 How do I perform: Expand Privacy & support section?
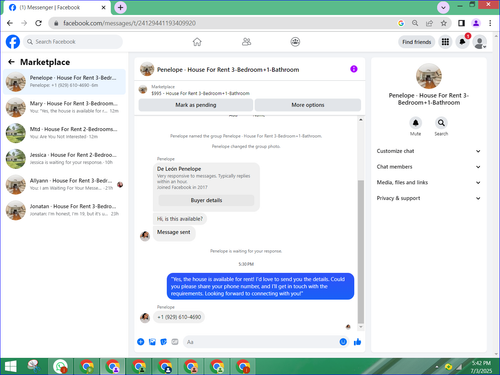pos(429,198)
